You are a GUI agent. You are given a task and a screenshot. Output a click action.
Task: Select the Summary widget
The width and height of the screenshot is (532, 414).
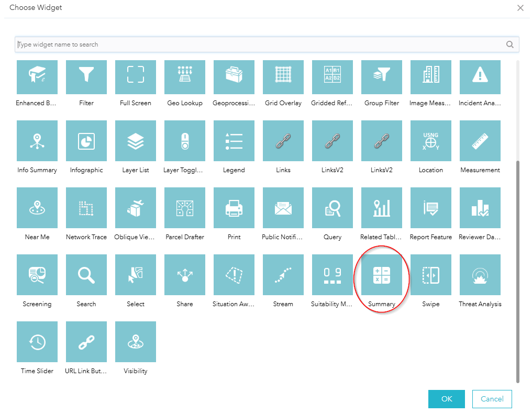382,275
